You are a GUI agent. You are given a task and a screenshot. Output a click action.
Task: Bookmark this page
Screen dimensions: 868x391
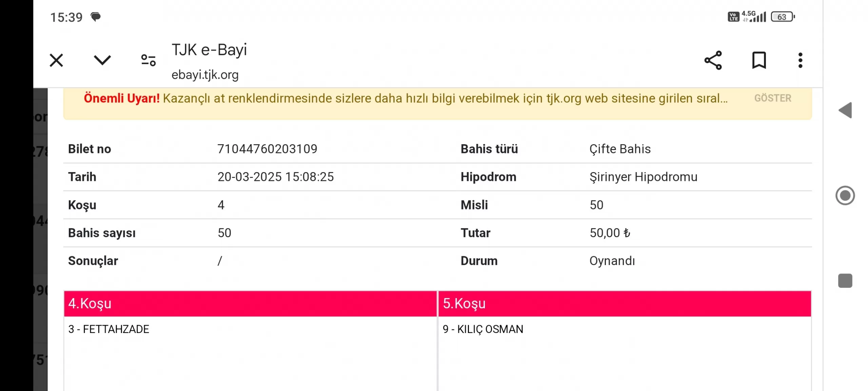pyautogui.click(x=759, y=60)
